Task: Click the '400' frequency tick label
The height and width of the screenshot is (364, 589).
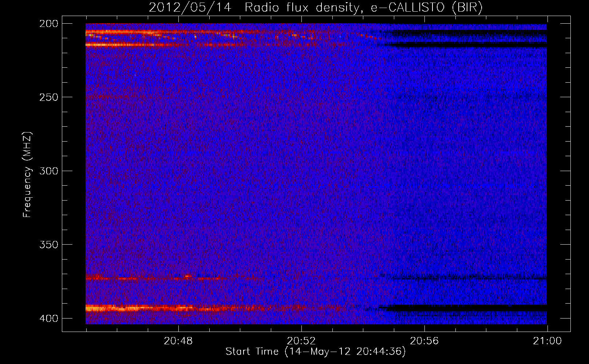Action: pos(49,318)
